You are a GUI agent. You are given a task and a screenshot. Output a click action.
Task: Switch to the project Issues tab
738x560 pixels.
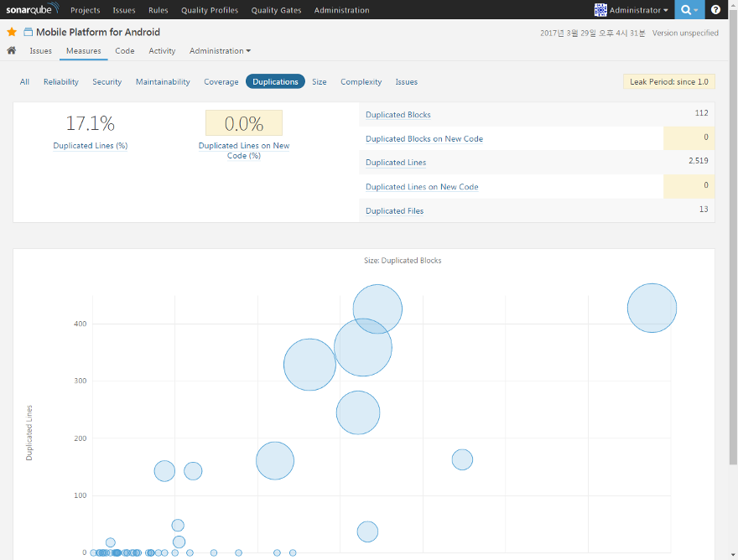(40, 51)
